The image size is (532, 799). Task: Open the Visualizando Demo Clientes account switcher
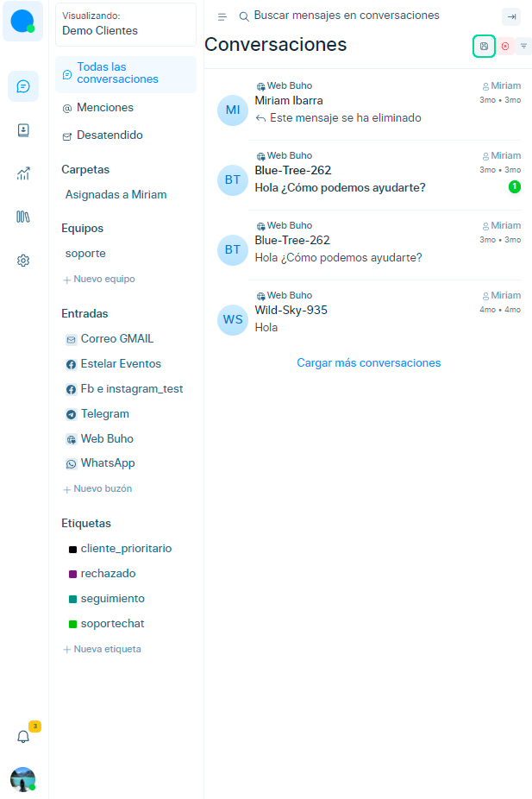click(126, 23)
